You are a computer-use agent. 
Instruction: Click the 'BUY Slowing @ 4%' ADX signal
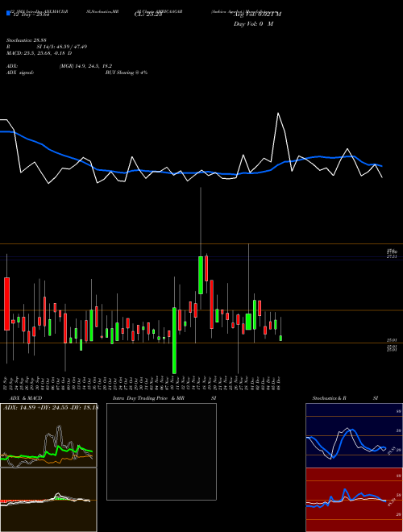(127, 73)
